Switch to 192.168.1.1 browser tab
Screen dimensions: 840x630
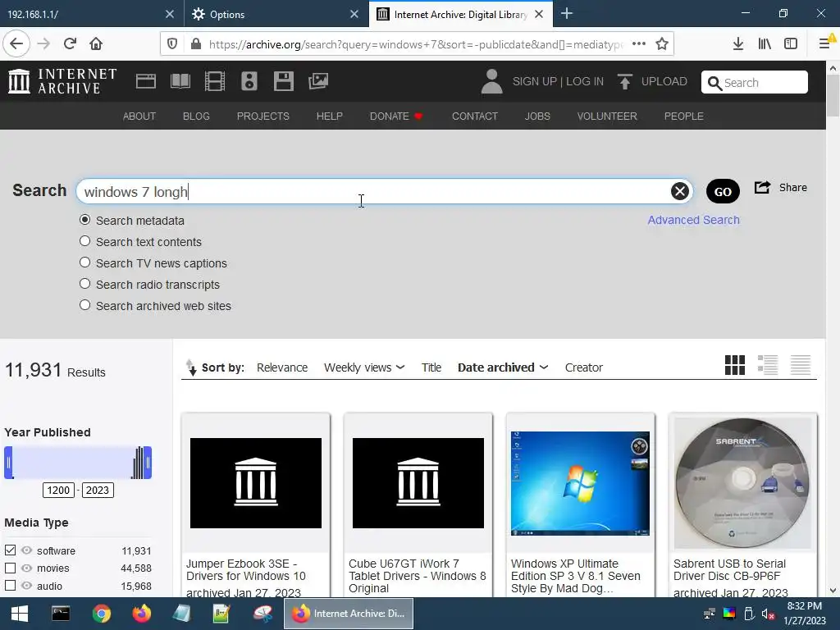pos(91,14)
